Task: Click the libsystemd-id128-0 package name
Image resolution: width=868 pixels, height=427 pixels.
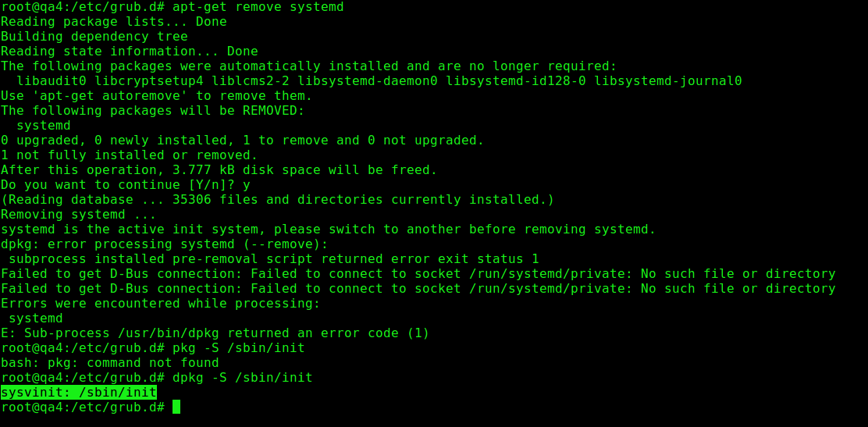Action: 515,81
